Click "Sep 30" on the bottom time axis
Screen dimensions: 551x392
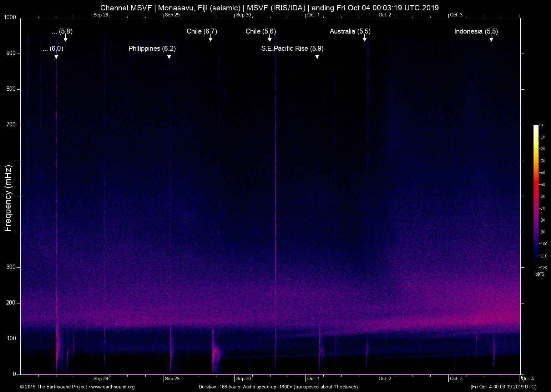243,378
